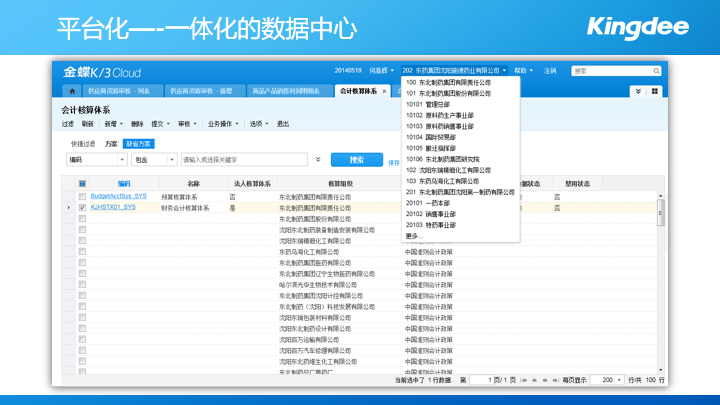The image size is (720, 405).
Task: Open the KJHSTX01_SYS link
Action: (x=113, y=207)
